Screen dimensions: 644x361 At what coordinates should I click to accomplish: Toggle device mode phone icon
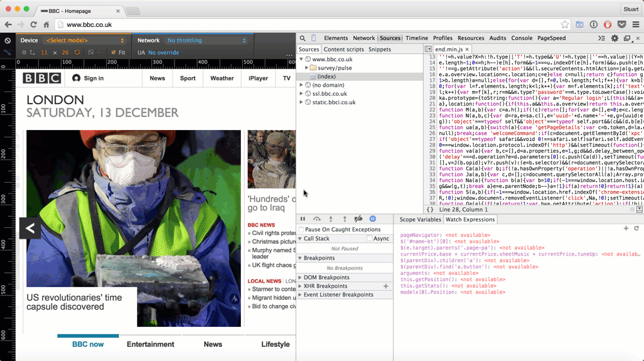coord(314,39)
